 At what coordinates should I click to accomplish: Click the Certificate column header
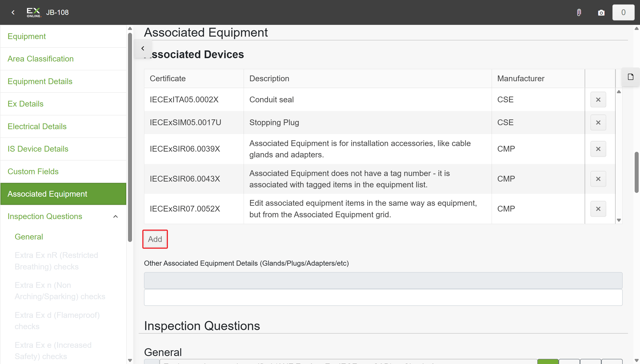tap(194, 79)
